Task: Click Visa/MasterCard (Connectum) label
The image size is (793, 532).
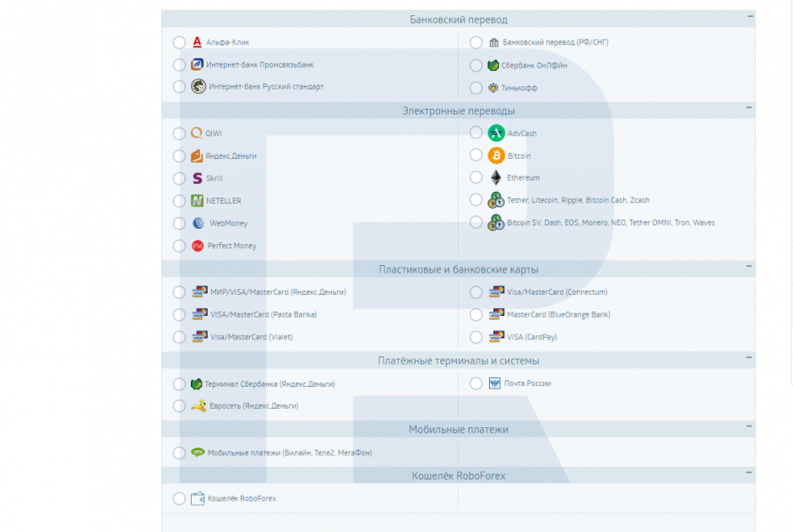Action: point(557,292)
